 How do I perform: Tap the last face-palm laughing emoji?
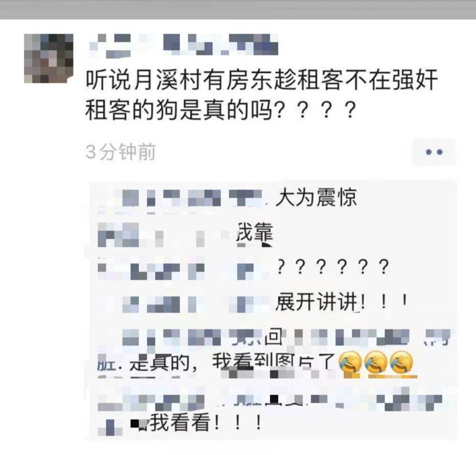[x=401, y=363]
